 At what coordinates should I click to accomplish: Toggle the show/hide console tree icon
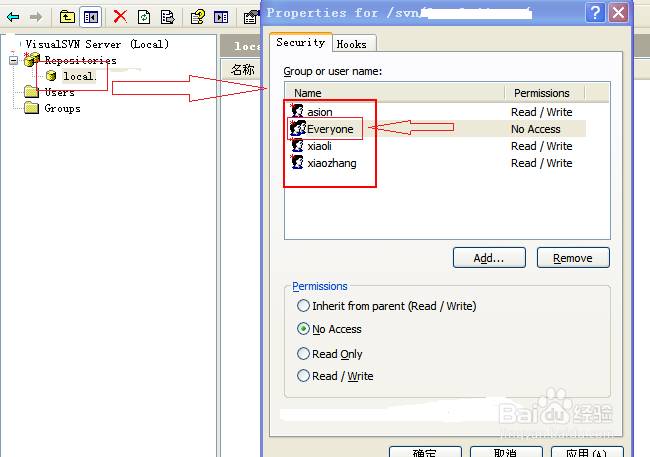click(x=91, y=17)
